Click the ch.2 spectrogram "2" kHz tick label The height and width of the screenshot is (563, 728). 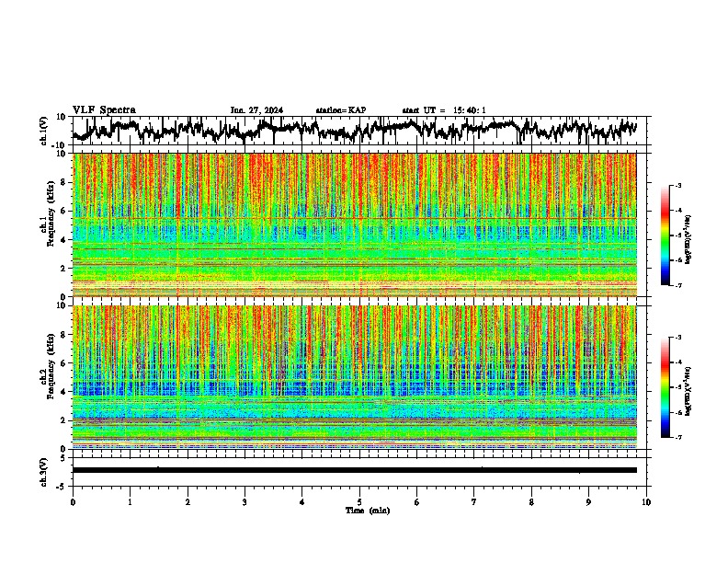(63, 420)
